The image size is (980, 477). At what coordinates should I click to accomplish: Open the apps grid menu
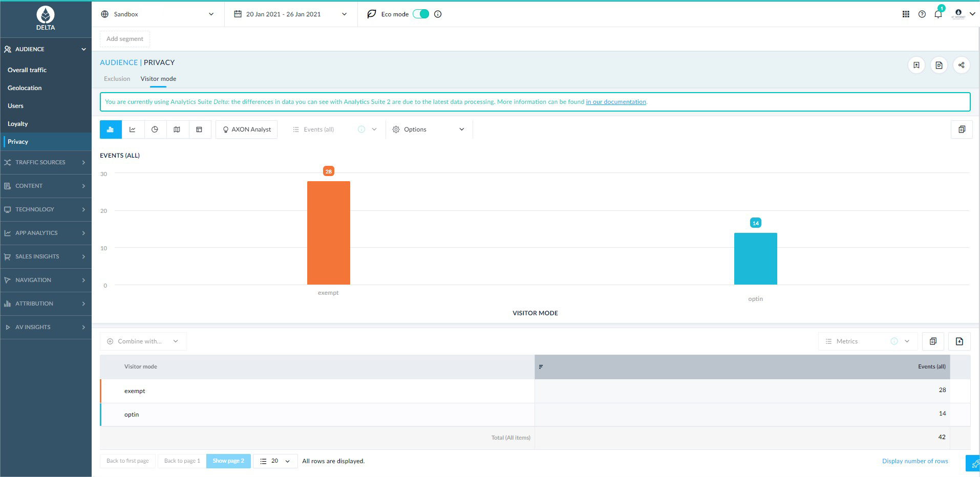coord(906,14)
